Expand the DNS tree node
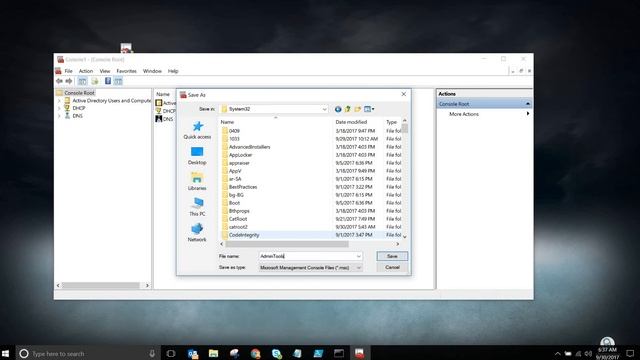 59,116
